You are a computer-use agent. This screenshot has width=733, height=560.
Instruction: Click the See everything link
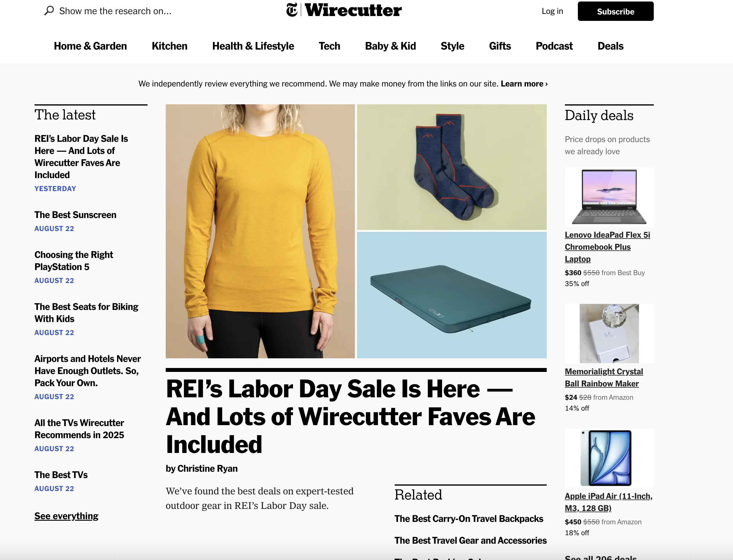(x=66, y=516)
